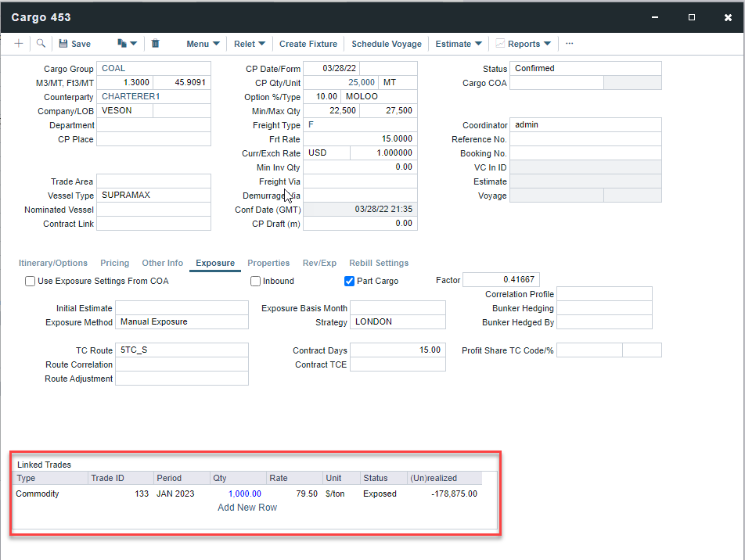Click Add New Row in Linked Trades
Viewport: 745px width, 560px height.
(247, 508)
